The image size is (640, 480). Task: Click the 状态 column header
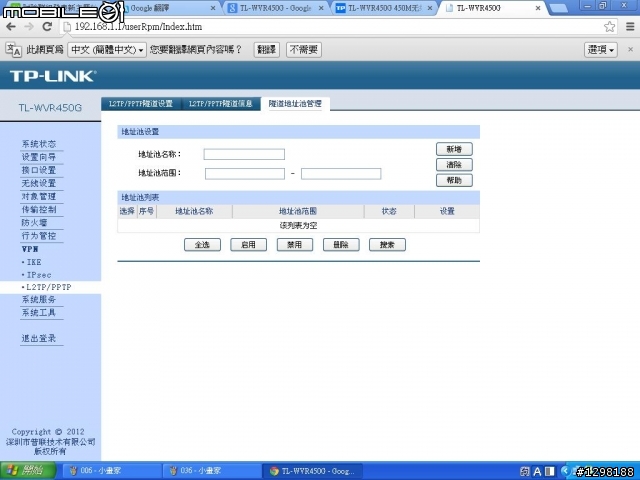[389, 211]
